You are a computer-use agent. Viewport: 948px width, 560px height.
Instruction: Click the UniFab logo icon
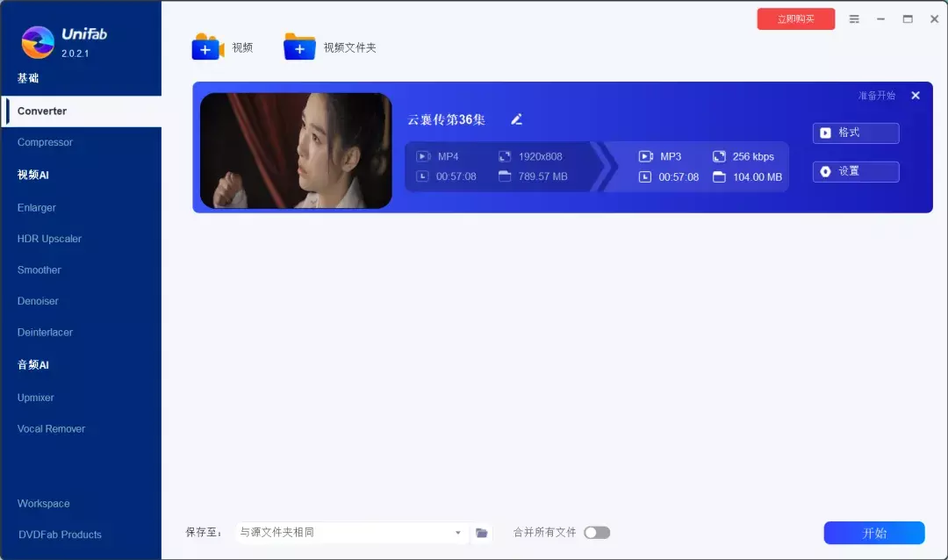coord(38,42)
